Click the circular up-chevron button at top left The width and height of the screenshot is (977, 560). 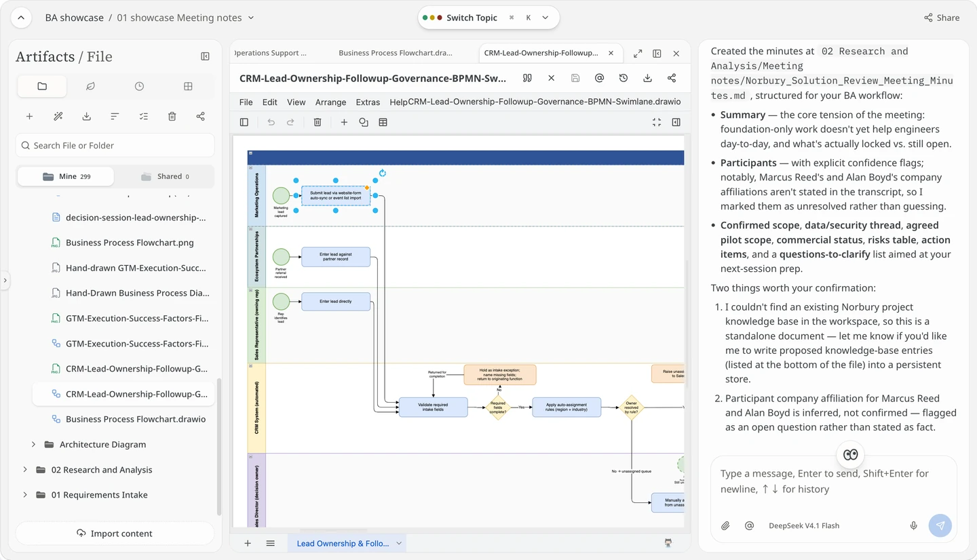point(21,18)
